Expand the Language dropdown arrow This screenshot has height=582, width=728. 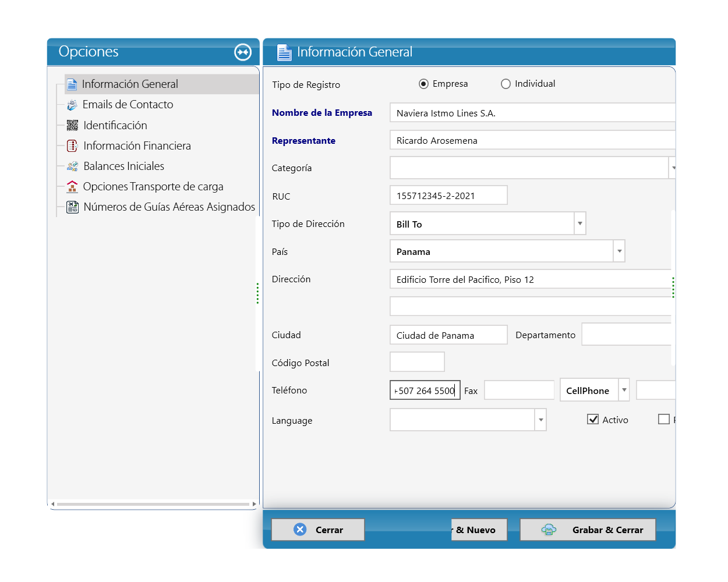coord(540,420)
